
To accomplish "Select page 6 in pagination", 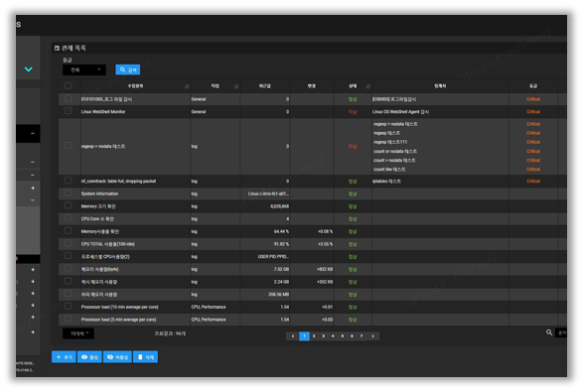I will (x=352, y=335).
